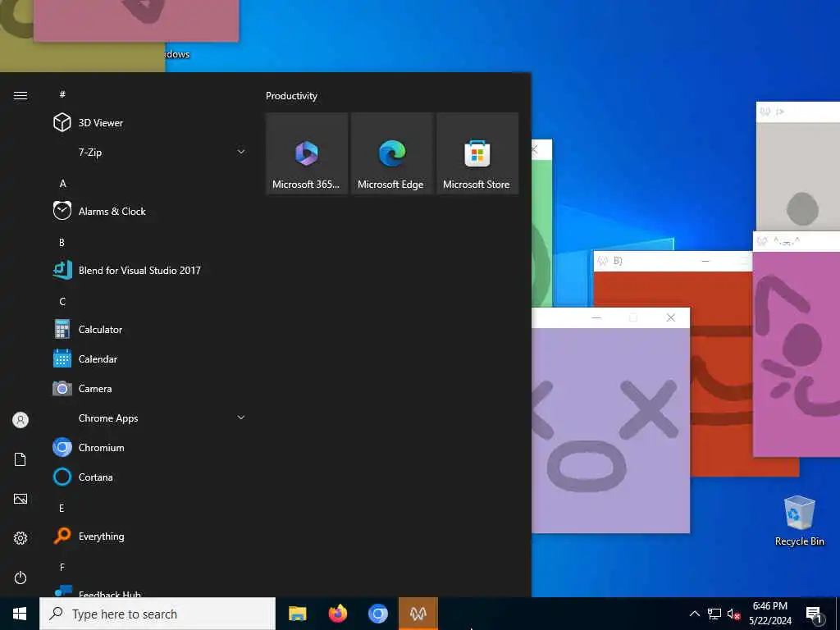
Task: Open Pictures from Start sidebar
Action: point(21,499)
